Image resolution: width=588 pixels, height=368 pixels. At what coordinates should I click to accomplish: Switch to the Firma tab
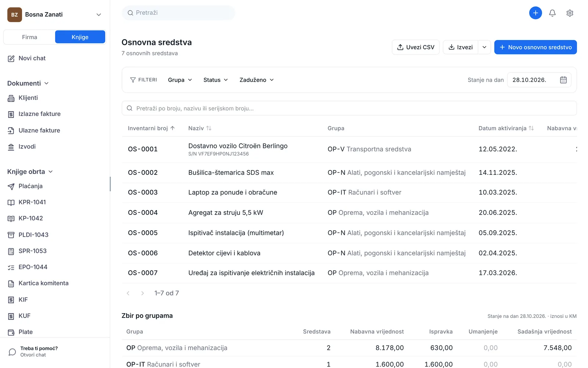(x=29, y=37)
